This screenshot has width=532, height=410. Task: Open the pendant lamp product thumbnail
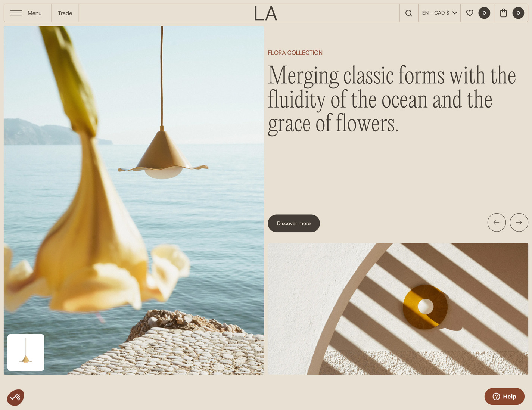(x=26, y=352)
